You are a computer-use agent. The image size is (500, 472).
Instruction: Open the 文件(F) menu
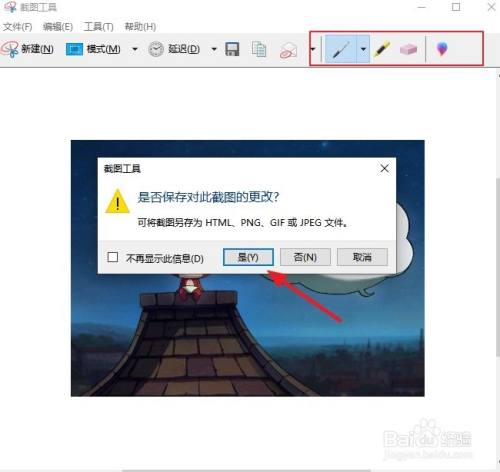coord(18,27)
